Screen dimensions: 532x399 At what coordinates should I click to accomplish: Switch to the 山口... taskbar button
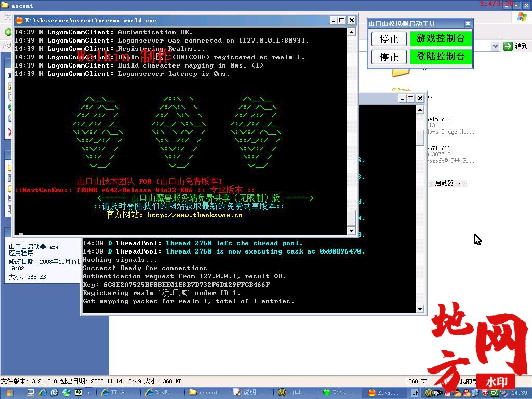click(295, 393)
